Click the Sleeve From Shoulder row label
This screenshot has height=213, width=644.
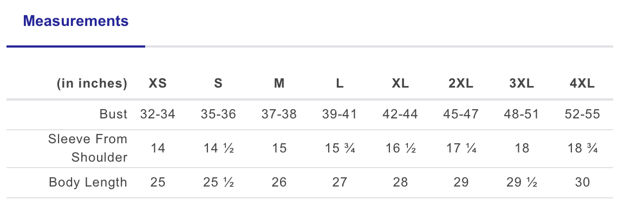coord(88,148)
